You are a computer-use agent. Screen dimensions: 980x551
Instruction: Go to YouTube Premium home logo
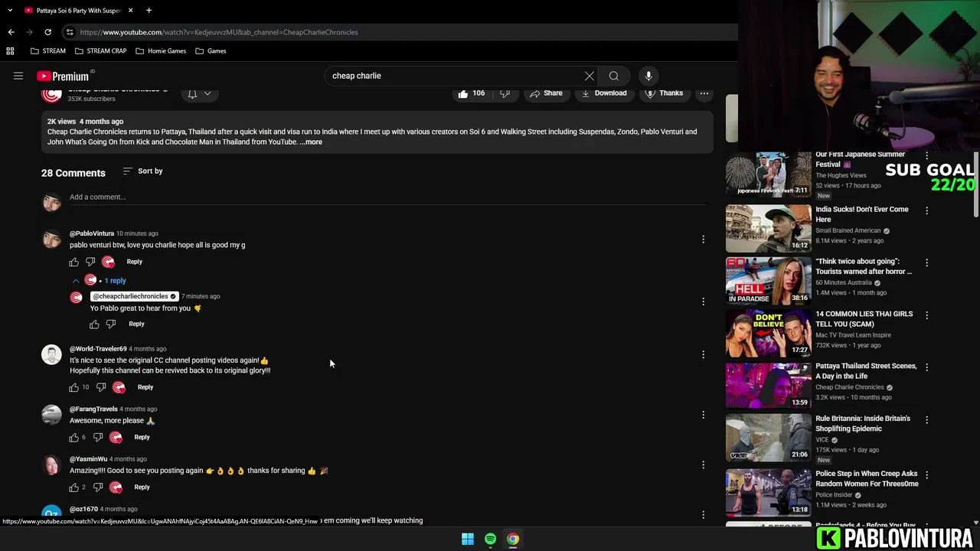tap(63, 76)
